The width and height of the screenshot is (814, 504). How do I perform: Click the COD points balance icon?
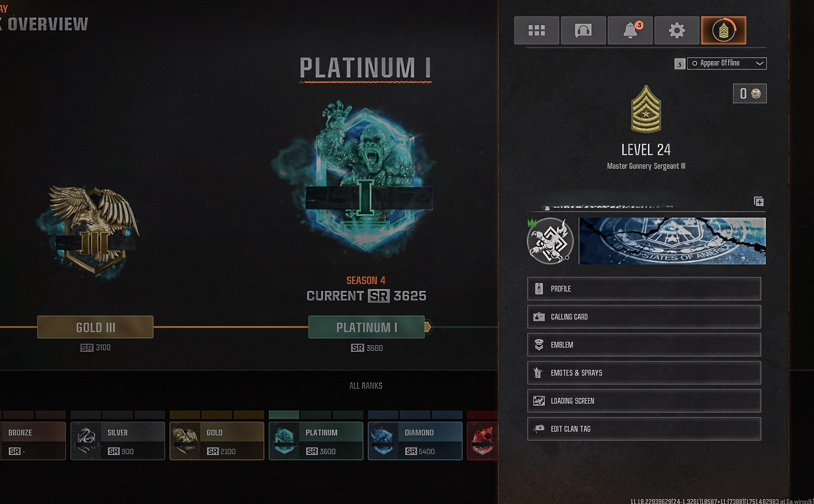(x=749, y=93)
